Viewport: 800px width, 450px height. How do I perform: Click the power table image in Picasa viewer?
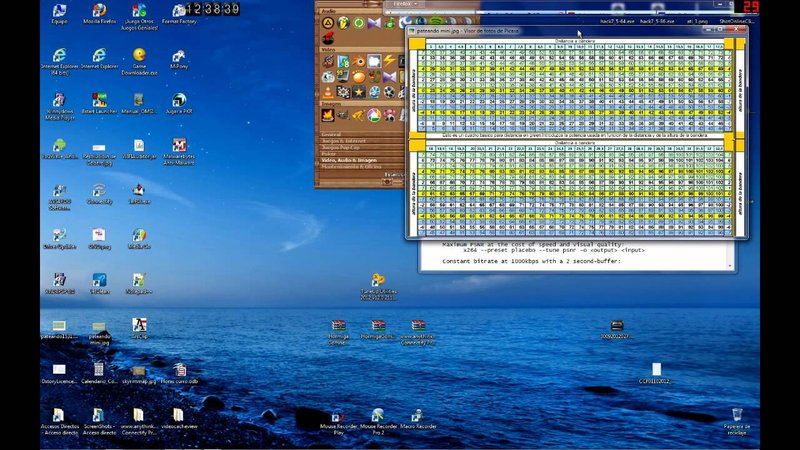pyautogui.click(x=577, y=137)
